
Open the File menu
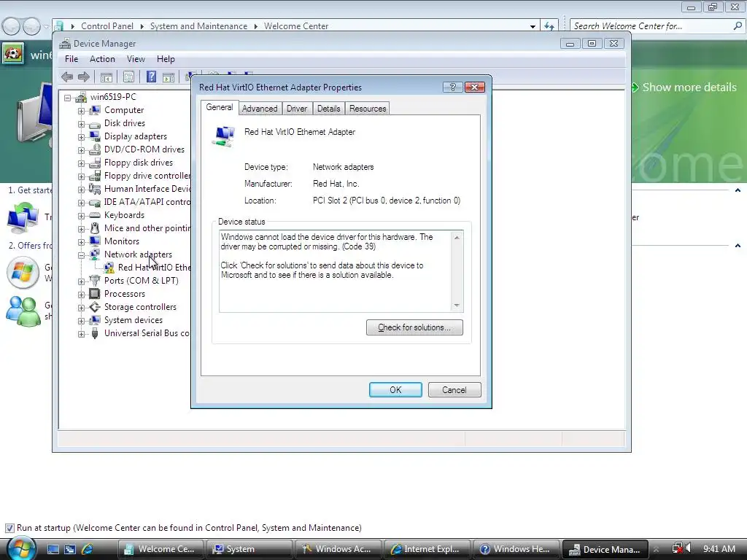(x=71, y=59)
